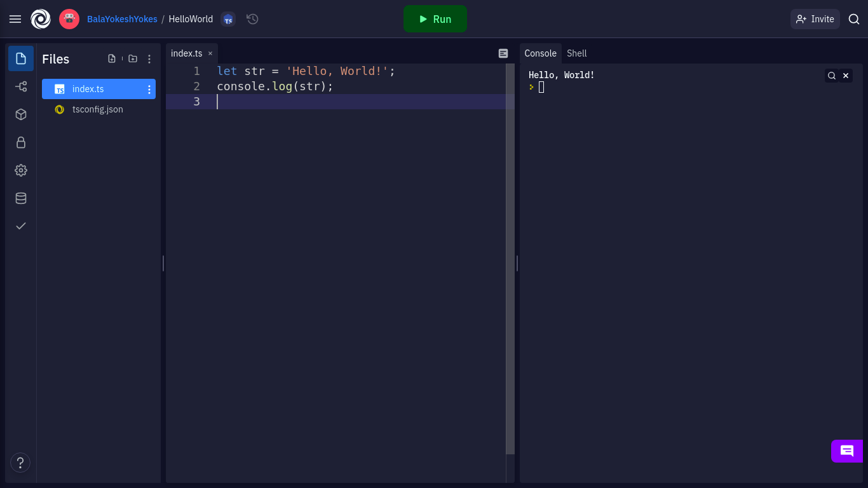868x488 pixels.
Task: Open the search icon in the Console pane
Action: 832,75
